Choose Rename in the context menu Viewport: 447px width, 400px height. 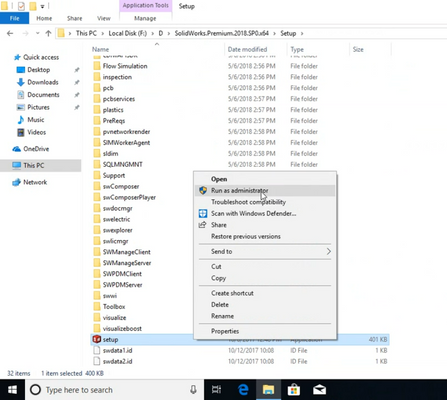pos(265,316)
